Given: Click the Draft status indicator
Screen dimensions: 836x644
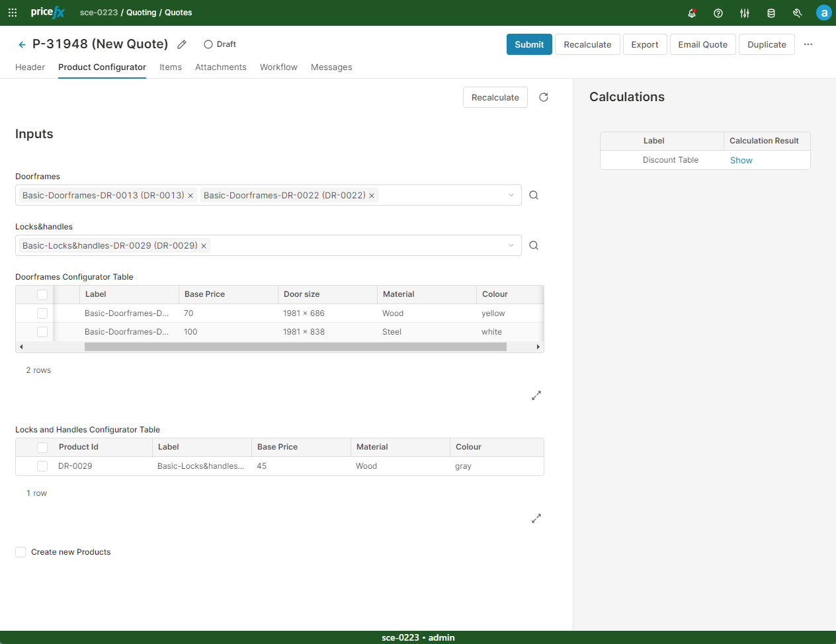Looking at the screenshot, I should [220, 44].
